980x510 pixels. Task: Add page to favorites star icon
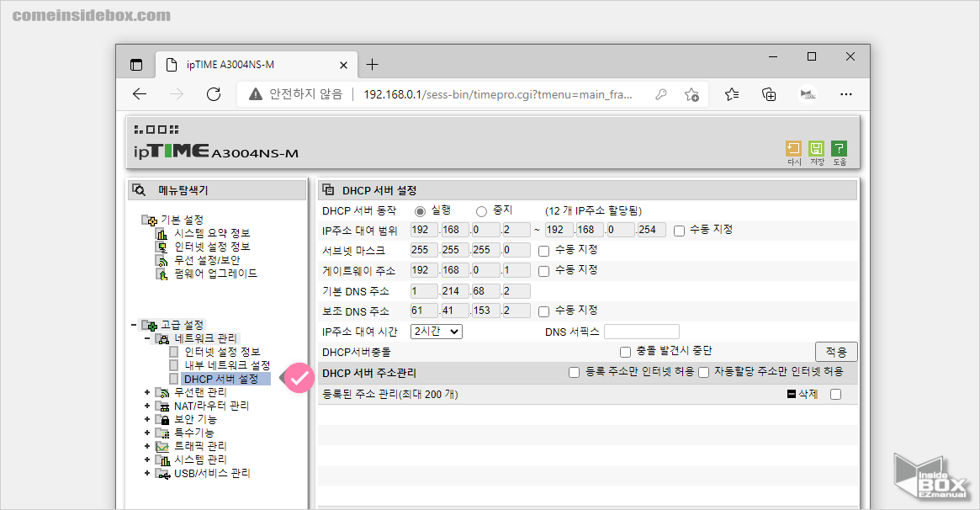(691, 94)
